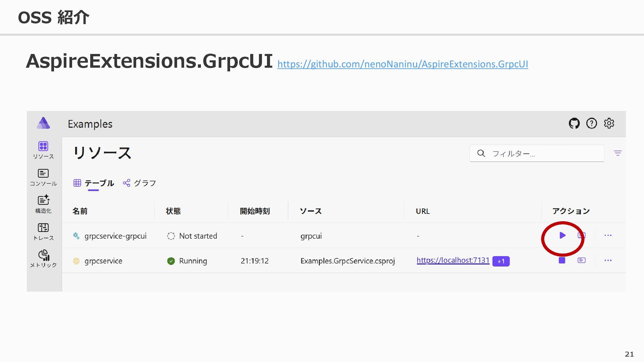Open Metrics (メトリック) in sidebar
Screen dimensions: 644x362
(43, 259)
